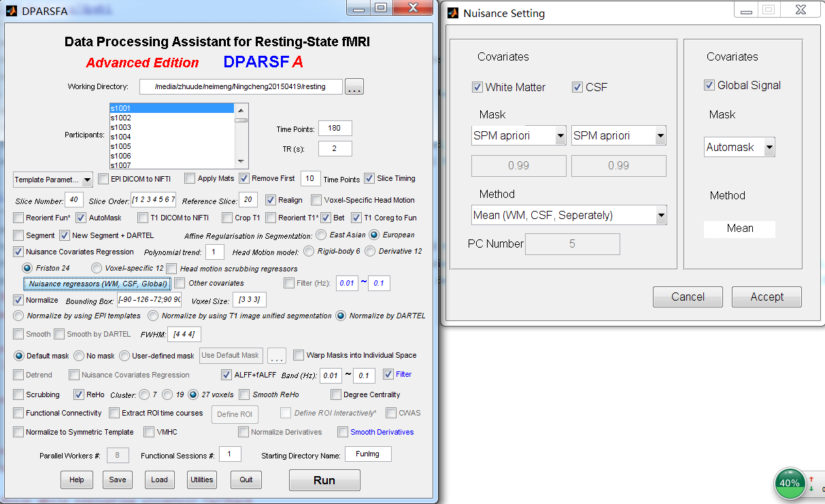Cancel the Nuisance Setting dialog
The image size is (825, 504).
pyautogui.click(x=688, y=297)
